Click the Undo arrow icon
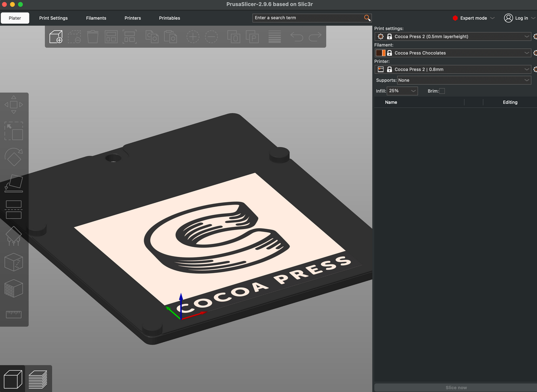The height and width of the screenshot is (392, 537). pyautogui.click(x=297, y=37)
